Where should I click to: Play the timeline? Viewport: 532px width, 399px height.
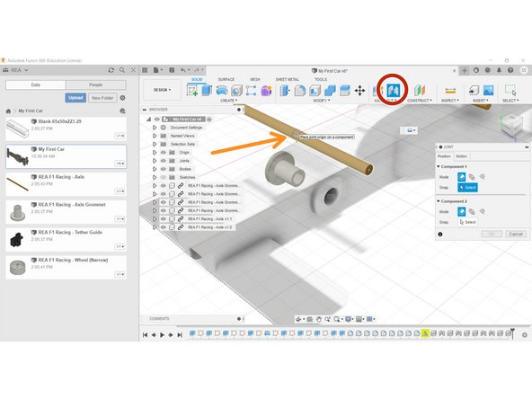[162, 335]
